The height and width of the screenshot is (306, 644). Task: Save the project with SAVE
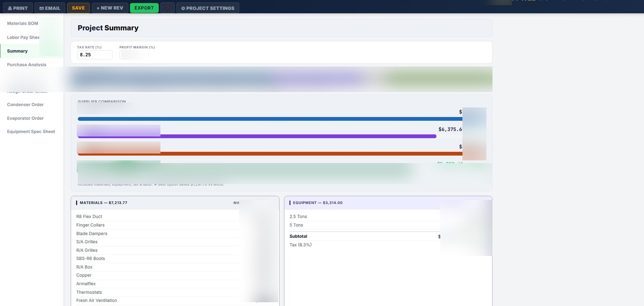[x=78, y=8]
